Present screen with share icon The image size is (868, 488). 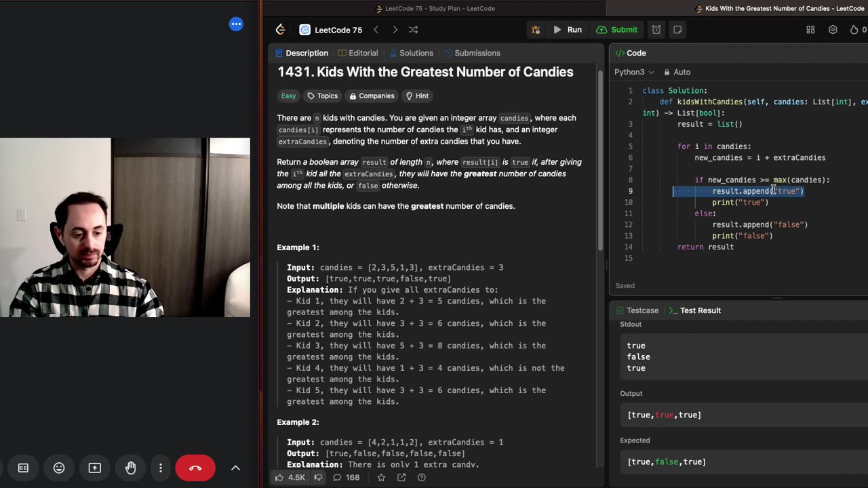[94, 468]
